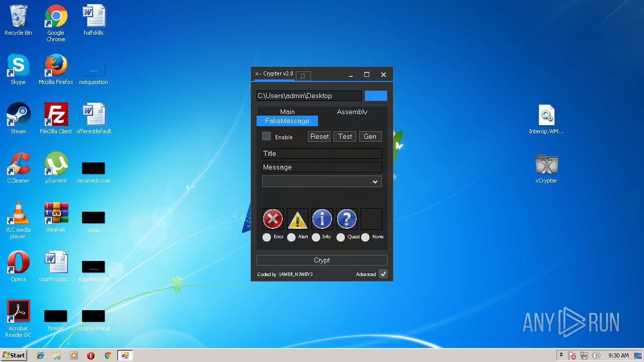Screen dimensions: 644x362
Task: Expand the message type dropdown below Message
Action: coord(322,182)
